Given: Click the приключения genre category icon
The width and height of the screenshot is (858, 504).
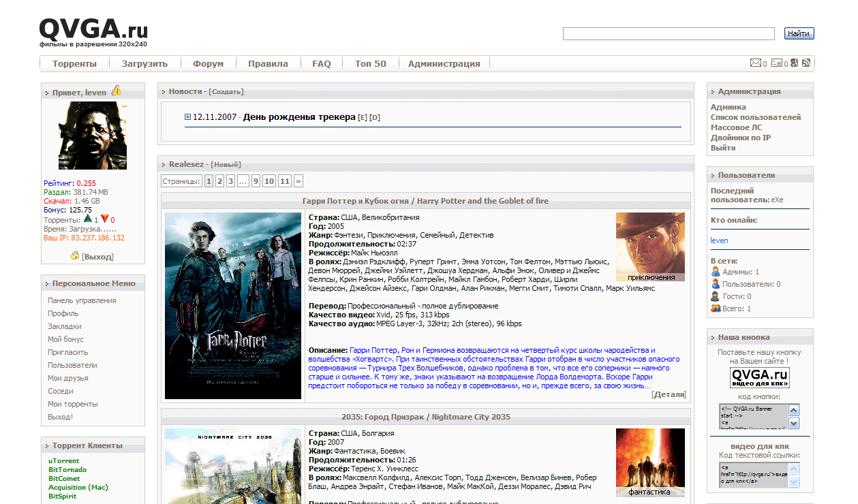Looking at the screenshot, I should [650, 247].
